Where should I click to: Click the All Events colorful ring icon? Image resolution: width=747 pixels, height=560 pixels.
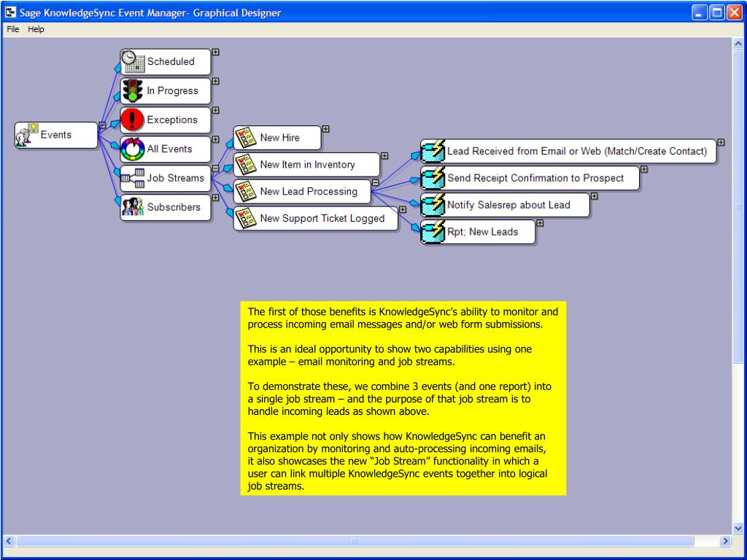click(x=133, y=149)
